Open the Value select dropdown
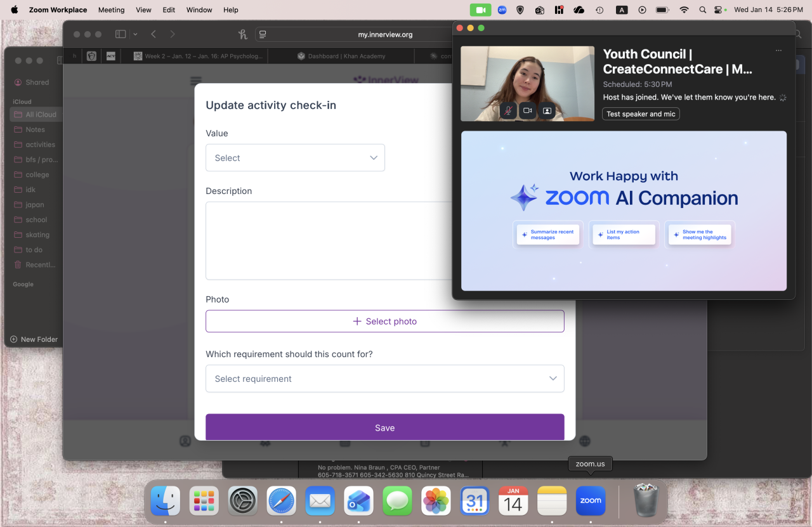Screen dimensions: 812x527 (x=295, y=158)
